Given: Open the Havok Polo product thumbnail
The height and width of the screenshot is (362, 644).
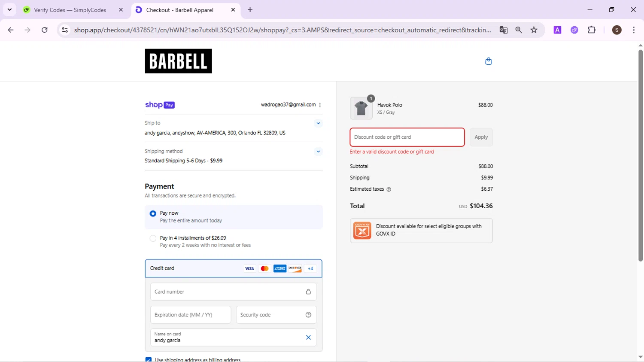Looking at the screenshot, I should [x=361, y=108].
